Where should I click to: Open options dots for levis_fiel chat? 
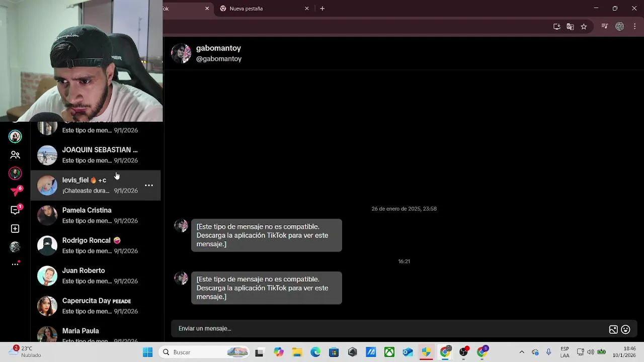(149, 186)
